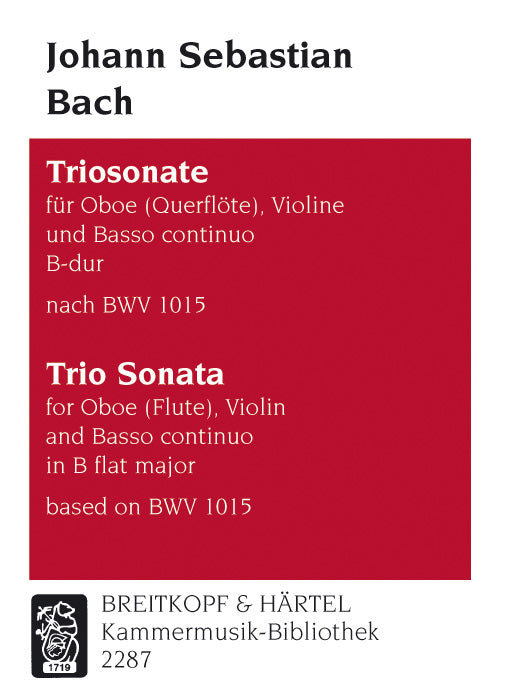Click the 1719 year label in logo
This screenshot has width=507, height=695.
[59, 667]
